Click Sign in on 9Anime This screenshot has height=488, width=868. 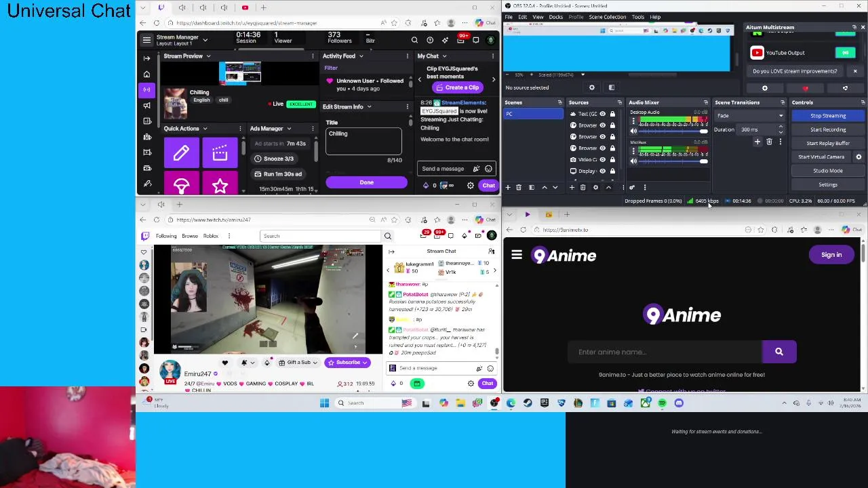831,255
